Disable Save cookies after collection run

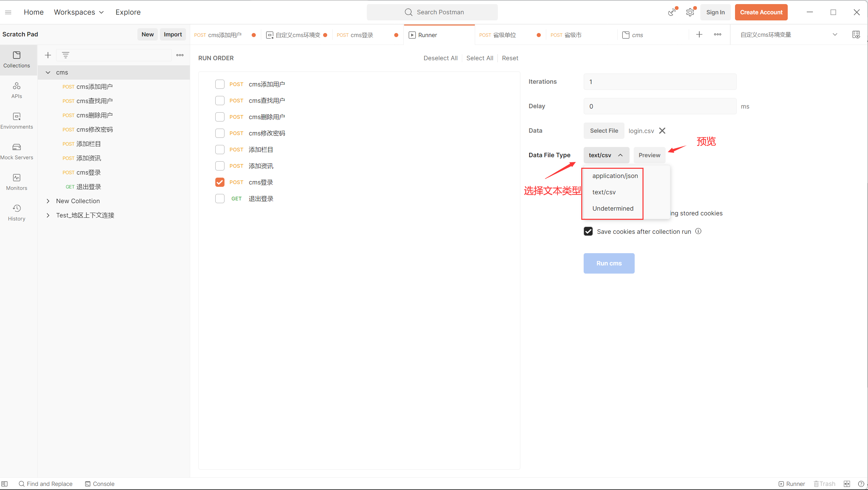[x=588, y=231]
